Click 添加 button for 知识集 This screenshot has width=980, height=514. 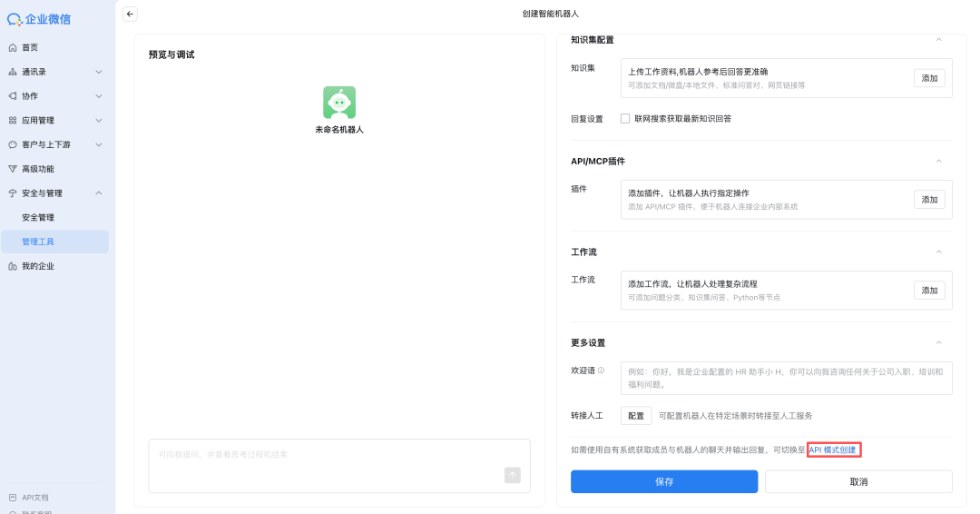pyautogui.click(x=929, y=78)
